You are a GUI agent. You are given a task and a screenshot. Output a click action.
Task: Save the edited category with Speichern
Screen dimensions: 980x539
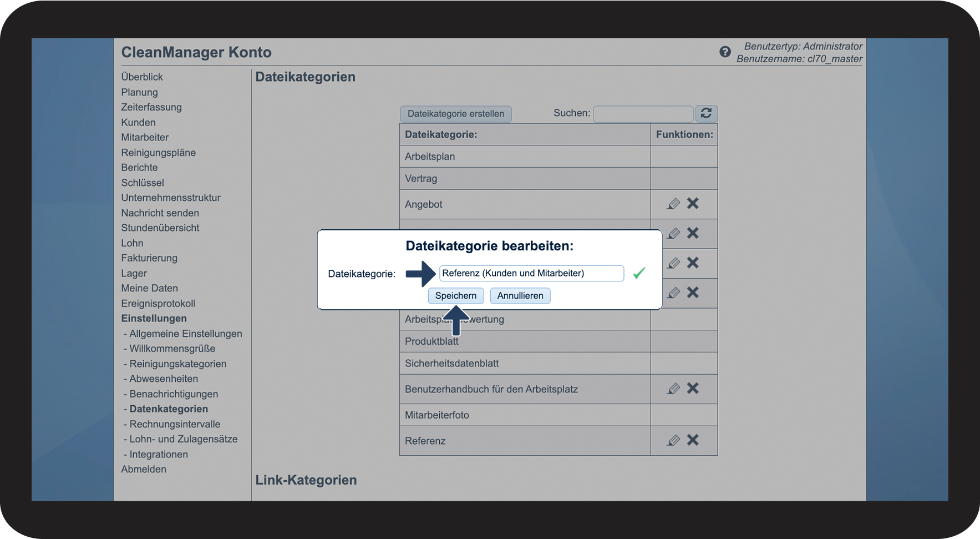coord(456,296)
